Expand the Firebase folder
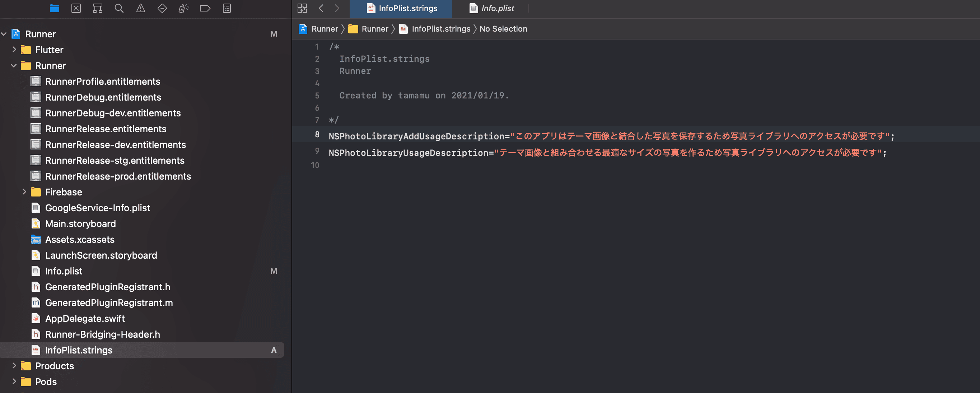The width and height of the screenshot is (980, 393). 24,192
